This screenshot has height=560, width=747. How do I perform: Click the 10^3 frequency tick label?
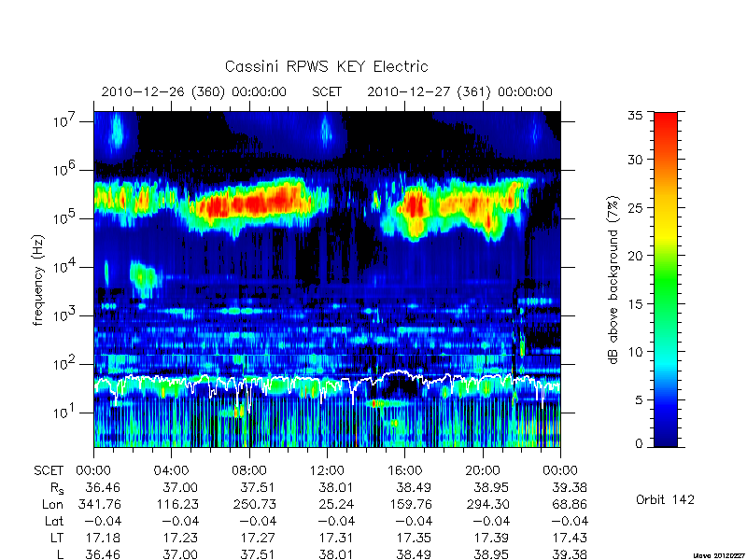pos(65,315)
